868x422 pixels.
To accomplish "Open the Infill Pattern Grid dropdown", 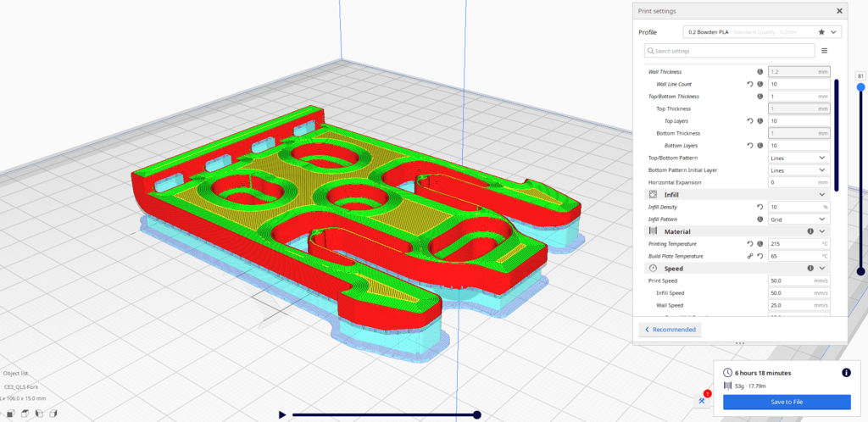I will click(798, 219).
